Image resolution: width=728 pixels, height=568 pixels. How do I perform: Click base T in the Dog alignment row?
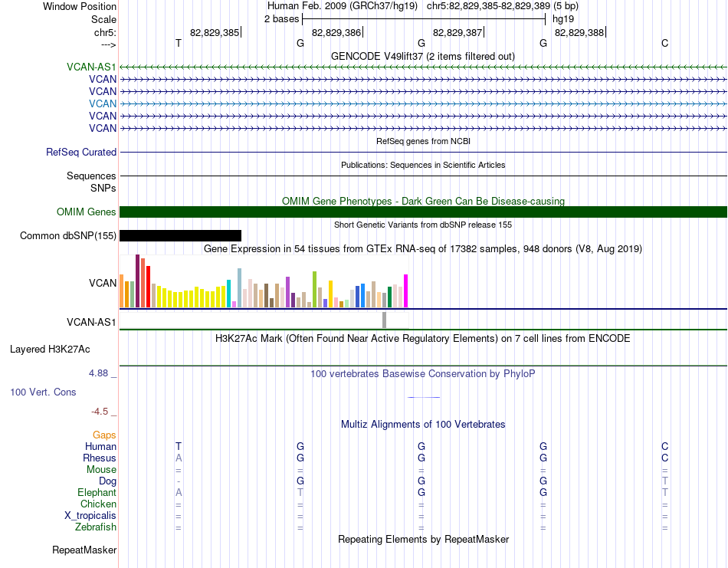(665, 481)
